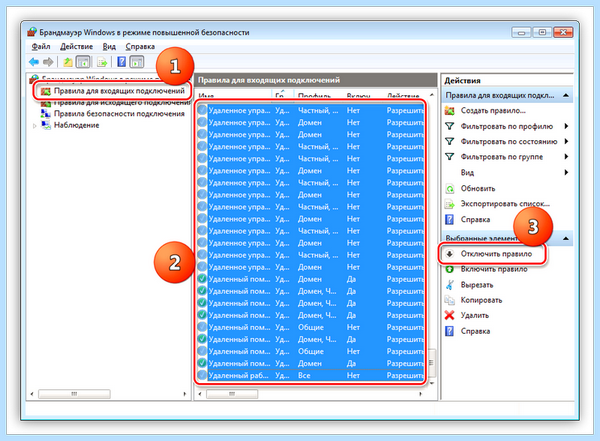The height and width of the screenshot is (441, 600).
Task: Collapse the Правила для входящих подкл... actions section
Action: 566,95
